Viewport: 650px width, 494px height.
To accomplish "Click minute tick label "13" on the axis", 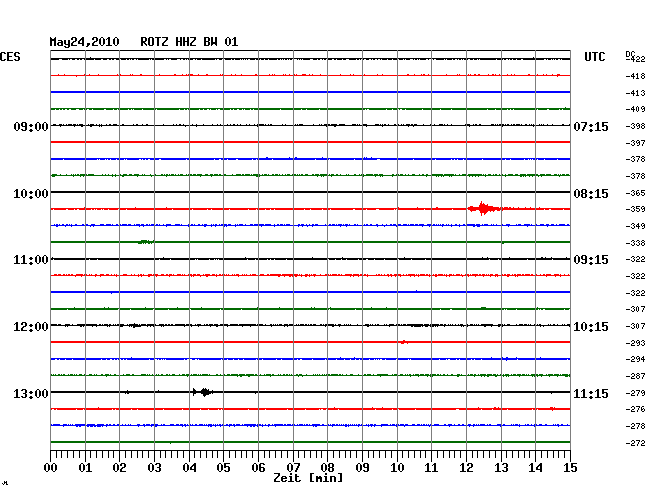I will pos(501,468).
